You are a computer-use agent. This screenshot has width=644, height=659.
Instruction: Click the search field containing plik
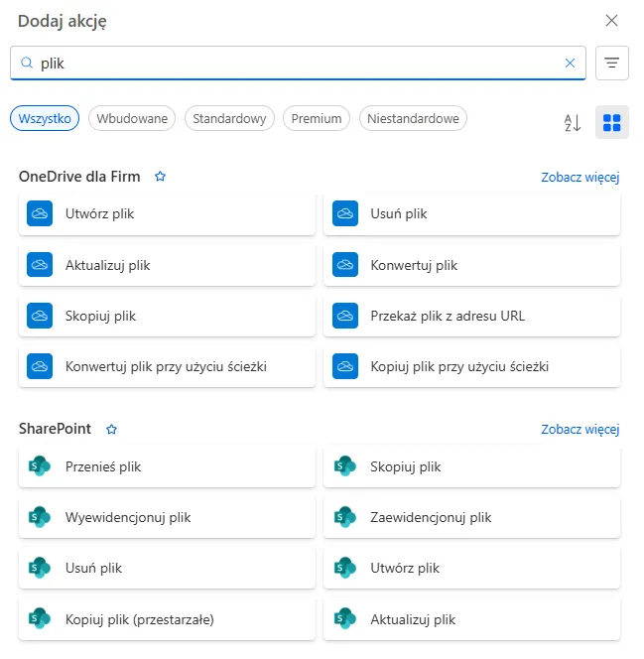(298, 63)
